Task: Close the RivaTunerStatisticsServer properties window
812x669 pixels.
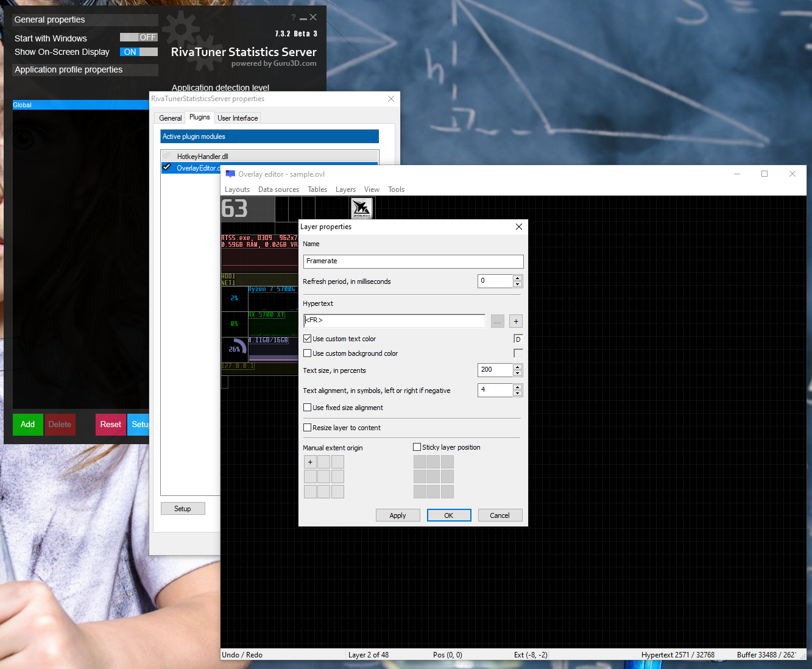Action: pos(391,99)
